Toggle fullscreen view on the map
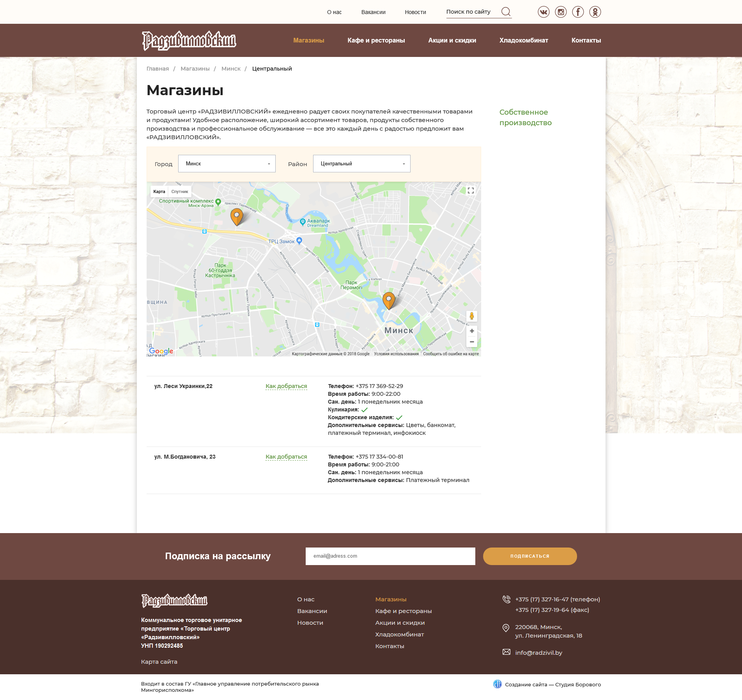Screen dimensions: 742x700 [471, 191]
